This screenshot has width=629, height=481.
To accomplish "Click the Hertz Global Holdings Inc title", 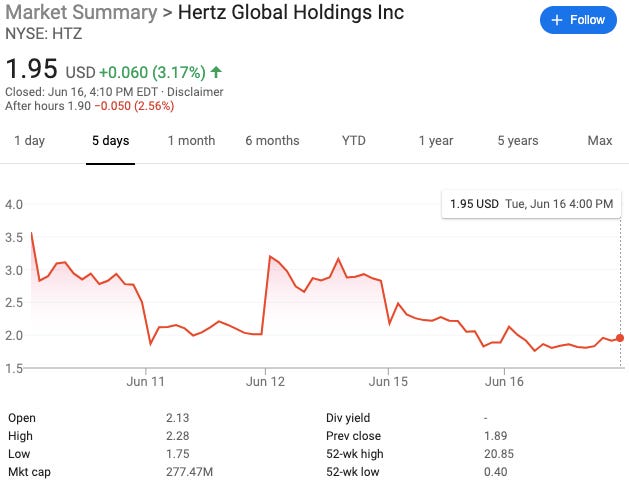I will (x=291, y=13).
